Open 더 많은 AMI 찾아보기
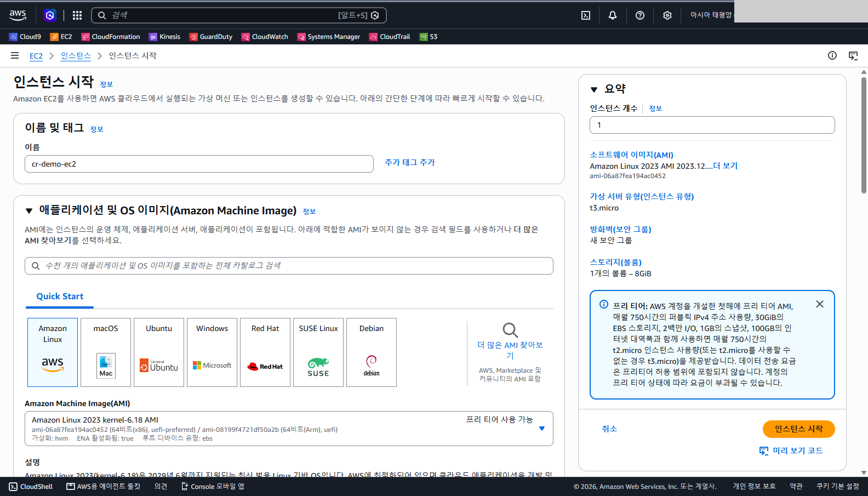The width and height of the screenshot is (868, 496). click(510, 350)
